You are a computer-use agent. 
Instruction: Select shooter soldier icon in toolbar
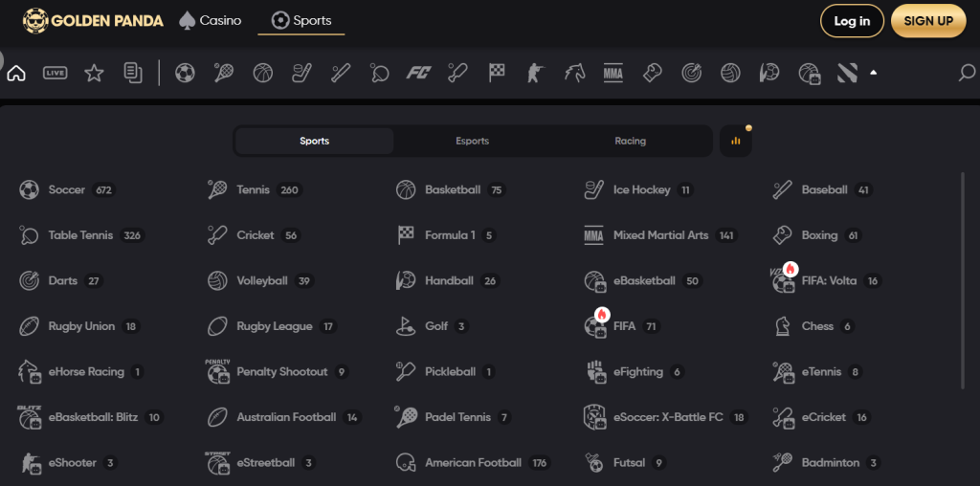[x=535, y=73]
